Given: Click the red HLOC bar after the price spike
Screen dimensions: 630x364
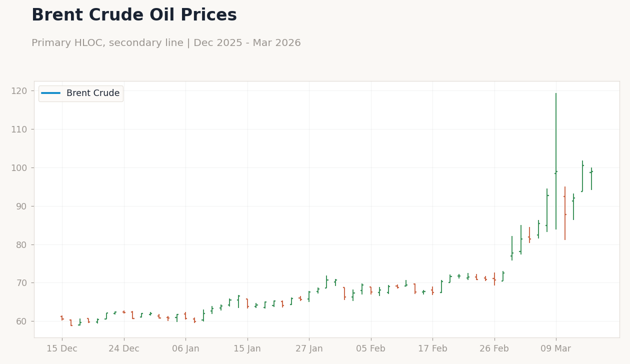Looking at the screenshot, I should [565, 212].
